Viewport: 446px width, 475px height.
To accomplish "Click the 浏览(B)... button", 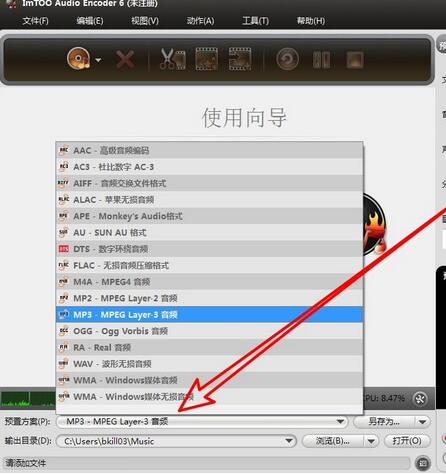I will point(333,441).
